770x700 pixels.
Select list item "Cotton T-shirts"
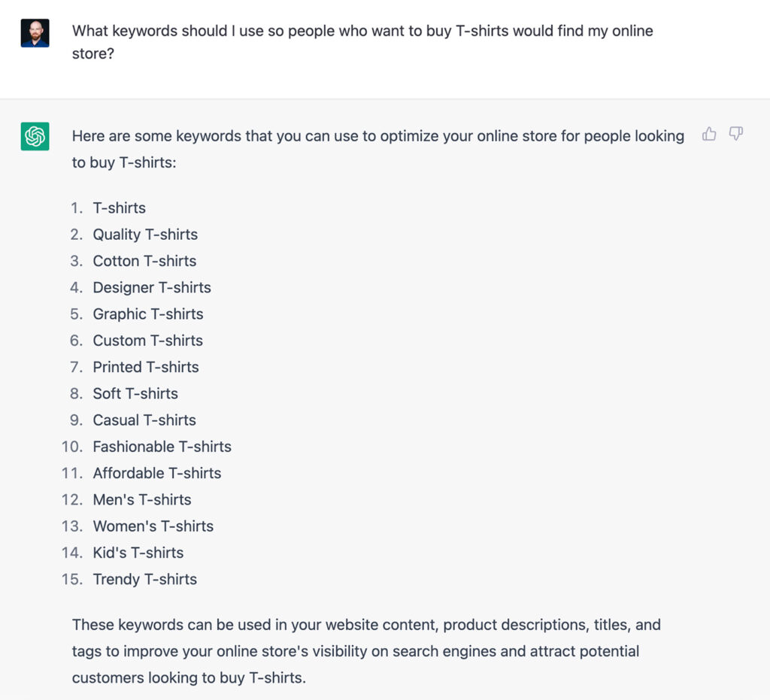[144, 261]
